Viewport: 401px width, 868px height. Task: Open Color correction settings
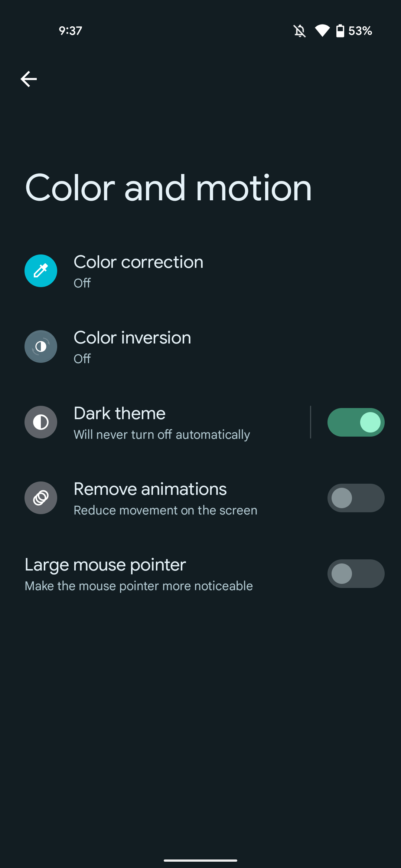200,271
